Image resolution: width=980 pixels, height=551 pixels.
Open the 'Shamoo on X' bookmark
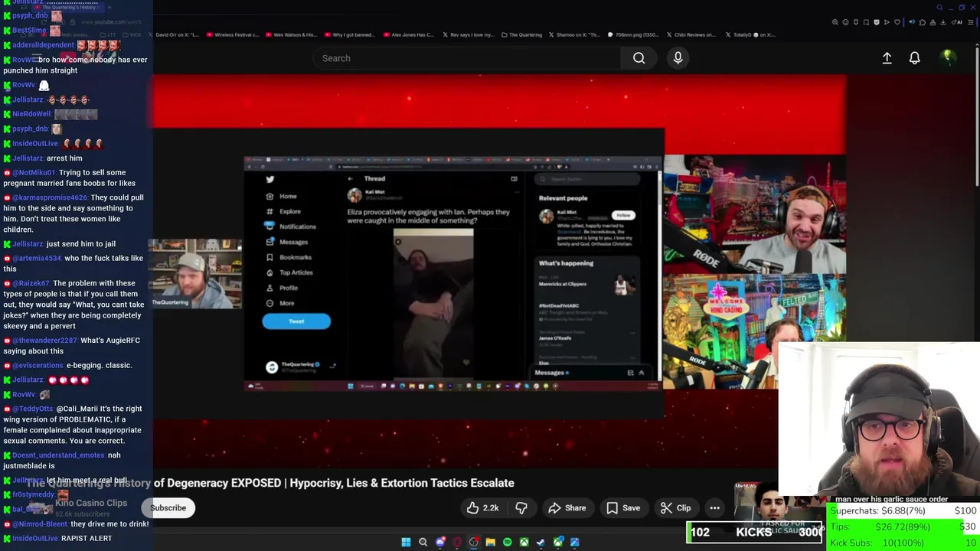[x=575, y=34]
